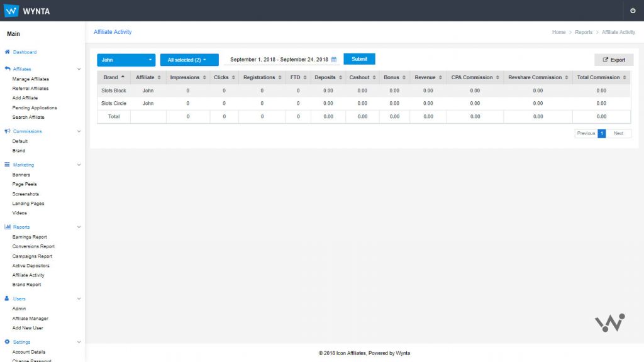The width and height of the screenshot is (644, 362).
Task: Sort by Revshare Commission sort icon
Action: click(567, 77)
